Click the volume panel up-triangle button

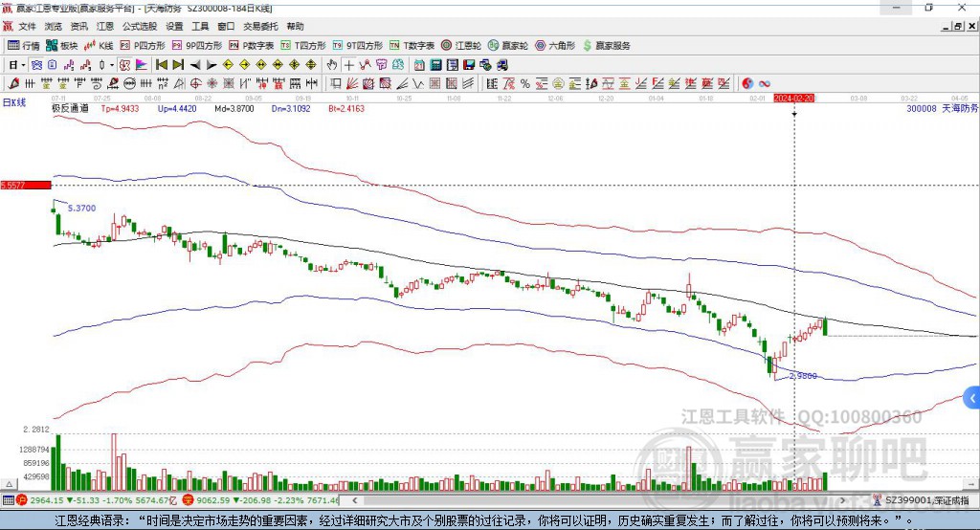(9, 484)
